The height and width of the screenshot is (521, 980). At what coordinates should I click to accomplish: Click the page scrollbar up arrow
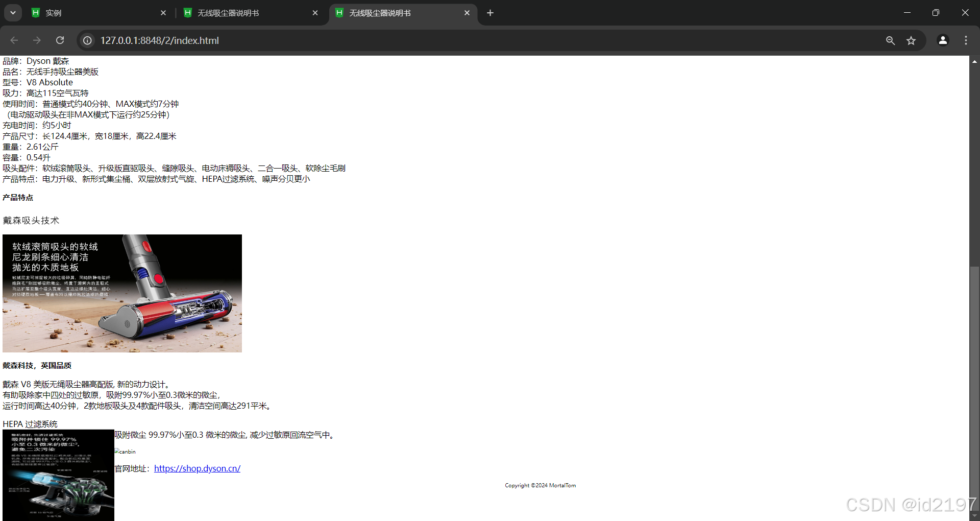pos(974,61)
